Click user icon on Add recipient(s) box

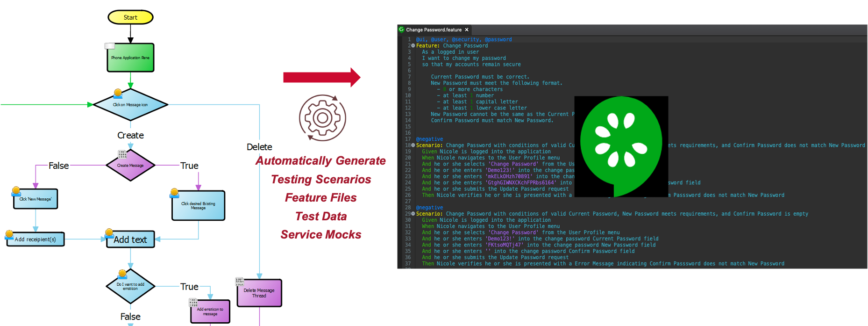(x=9, y=234)
